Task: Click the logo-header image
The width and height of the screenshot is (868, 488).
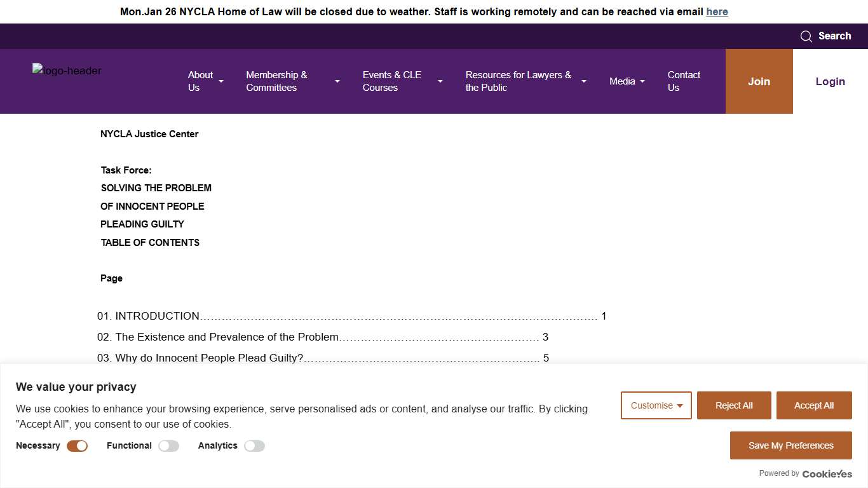Action: [x=67, y=71]
